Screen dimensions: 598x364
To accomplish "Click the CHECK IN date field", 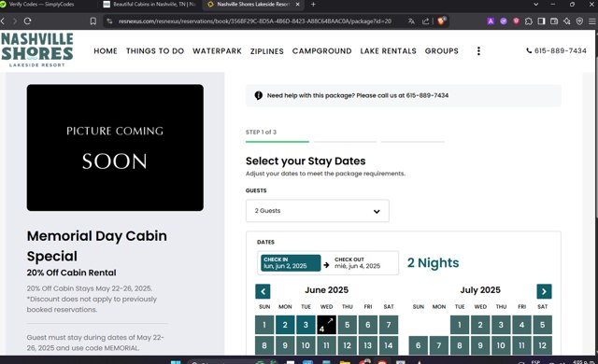I will point(291,262).
